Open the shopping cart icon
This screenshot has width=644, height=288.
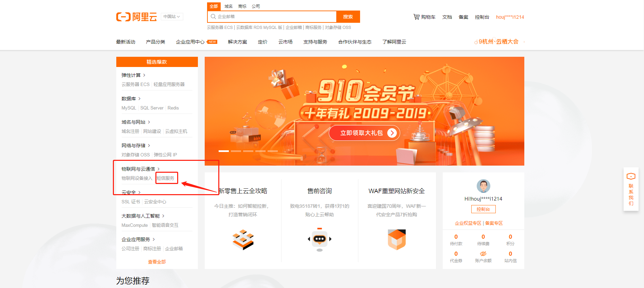point(416,17)
